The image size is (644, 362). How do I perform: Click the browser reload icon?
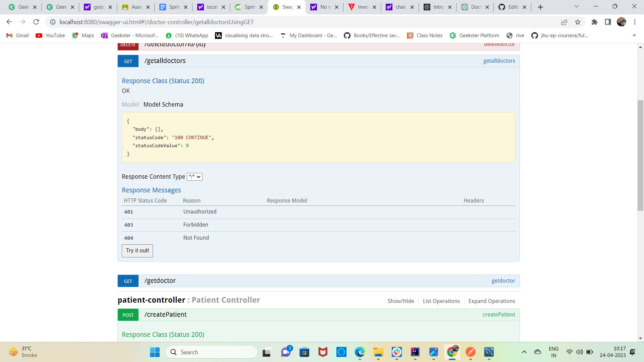[x=36, y=22]
